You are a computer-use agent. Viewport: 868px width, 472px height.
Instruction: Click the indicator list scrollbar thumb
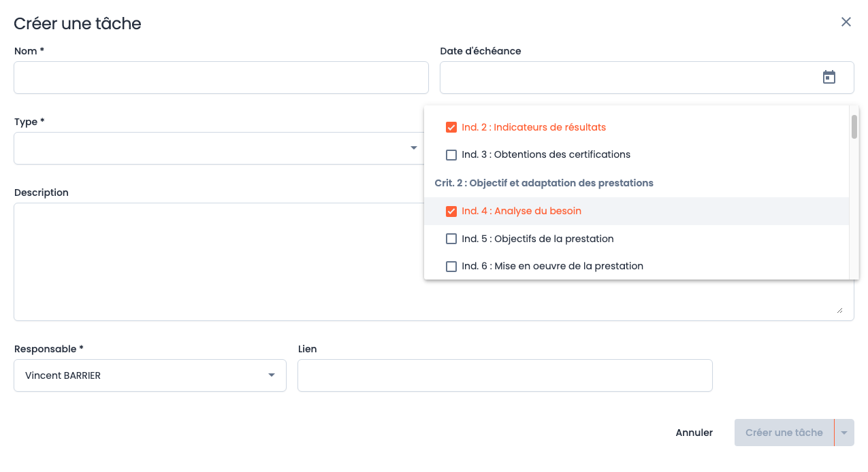854,127
